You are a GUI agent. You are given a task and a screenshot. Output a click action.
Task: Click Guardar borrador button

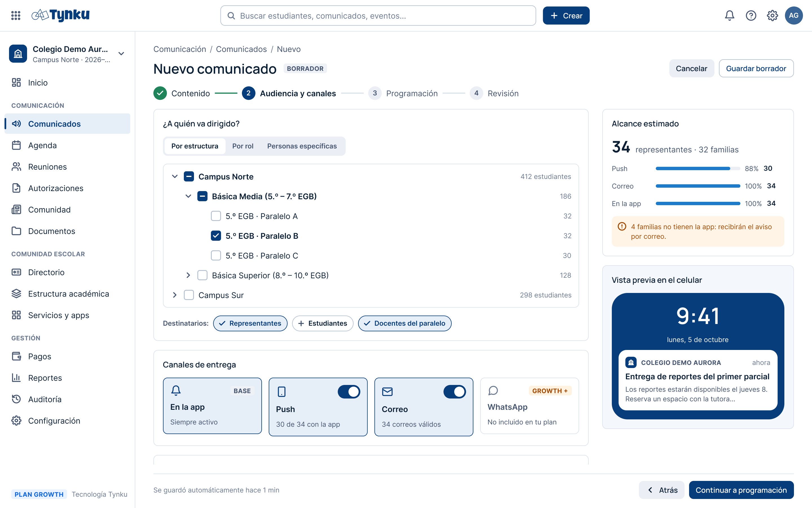(x=756, y=69)
